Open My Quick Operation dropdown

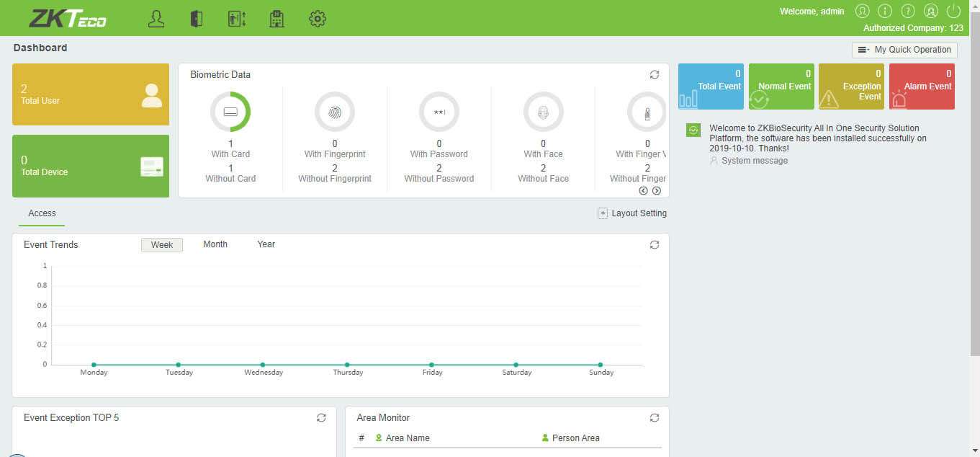click(x=904, y=50)
